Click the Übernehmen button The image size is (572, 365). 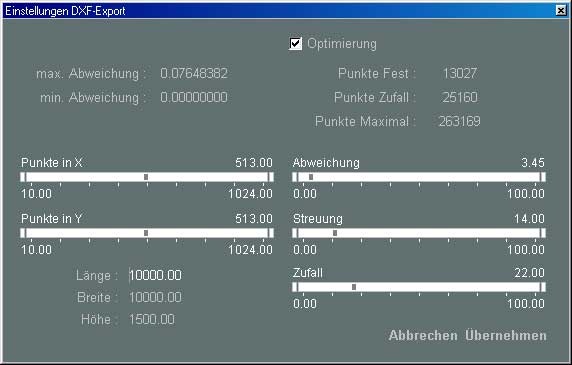506,335
